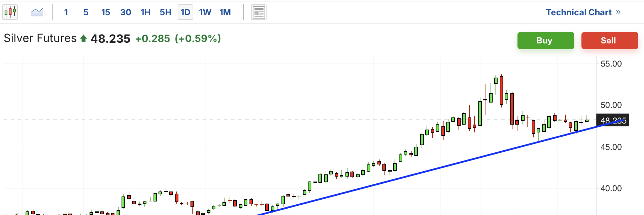This screenshot has height=215, width=644.
Task: Click the (+0.59%) percentage change
Action: click(x=198, y=38)
